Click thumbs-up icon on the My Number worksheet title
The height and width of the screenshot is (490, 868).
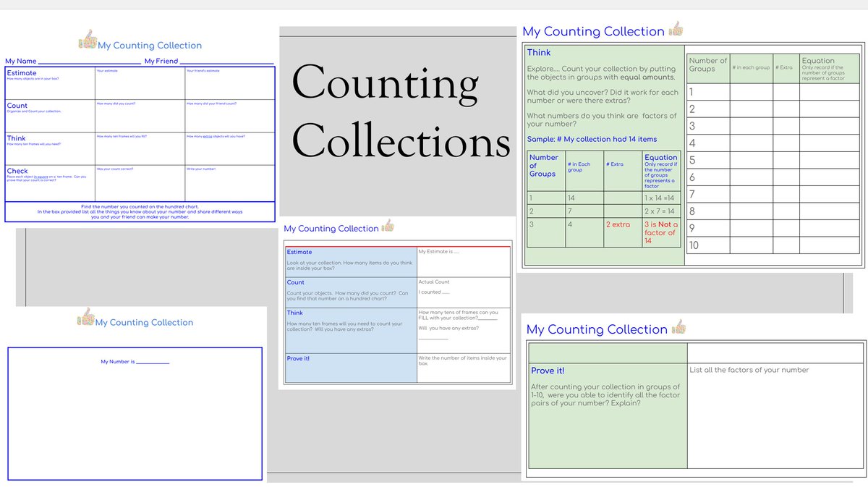click(x=86, y=317)
